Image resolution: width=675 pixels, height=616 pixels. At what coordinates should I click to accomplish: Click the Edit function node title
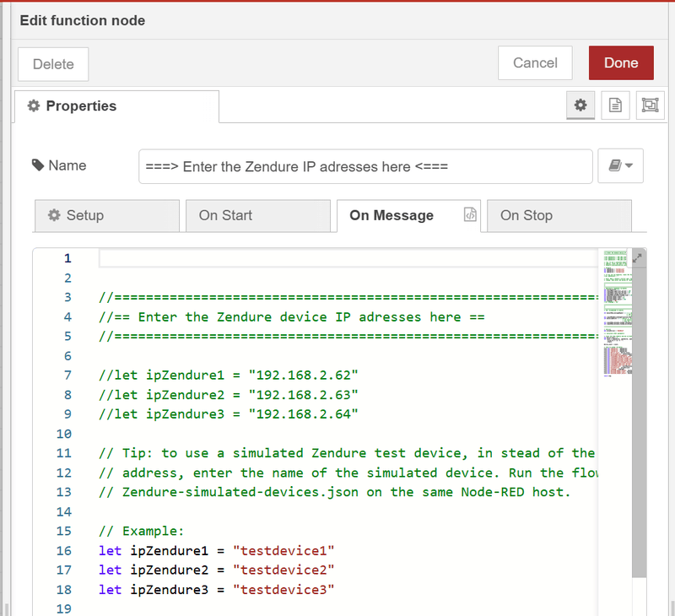[x=83, y=20]
